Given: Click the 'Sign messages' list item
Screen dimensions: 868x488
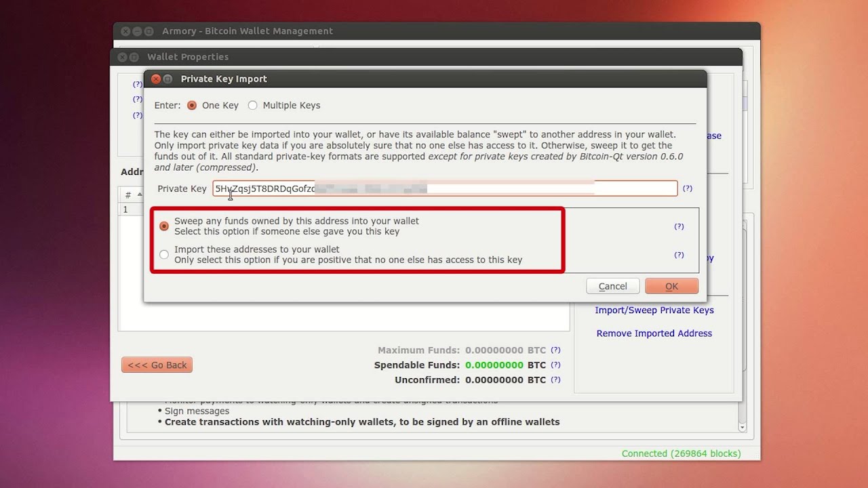Looking at the screenshot, I should tap(197, 411).
